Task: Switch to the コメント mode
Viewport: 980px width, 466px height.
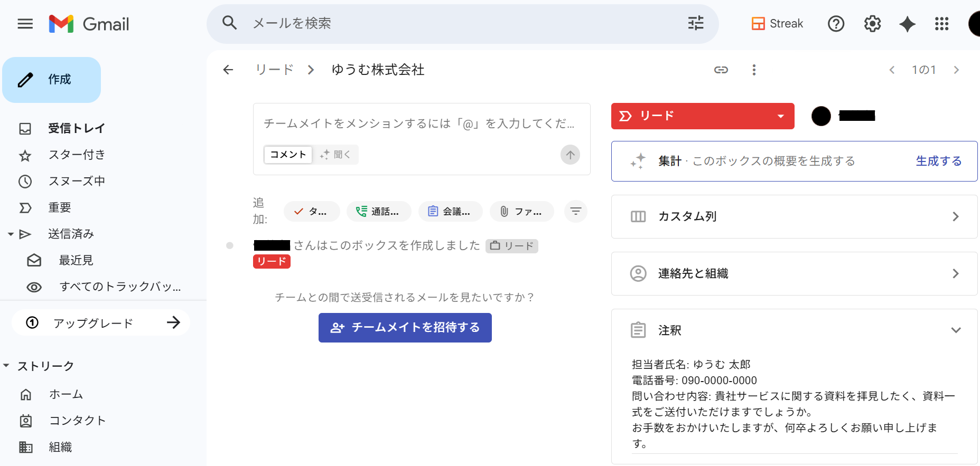Action: click(x=288, y=155)
